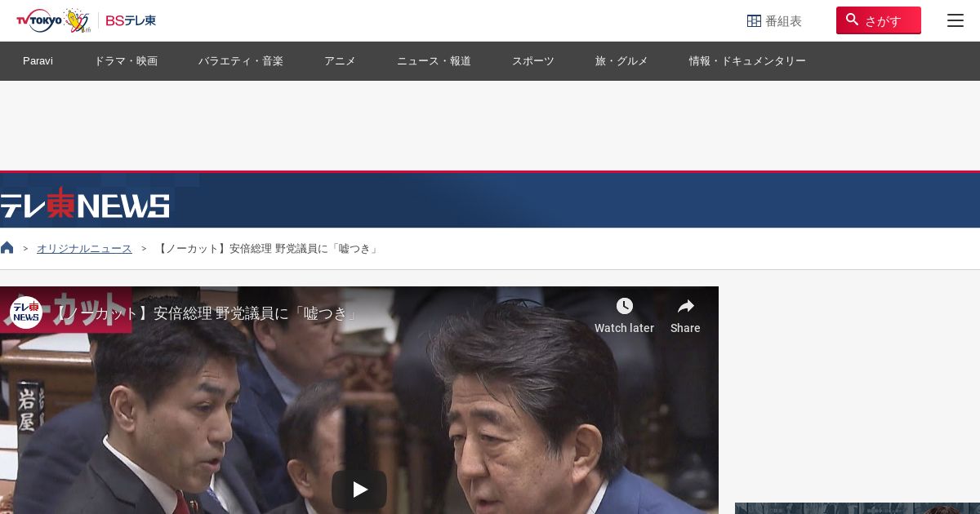The image size is (980, 514).
Task: Click the さがす search button
Action: click(x=878, y=20)
